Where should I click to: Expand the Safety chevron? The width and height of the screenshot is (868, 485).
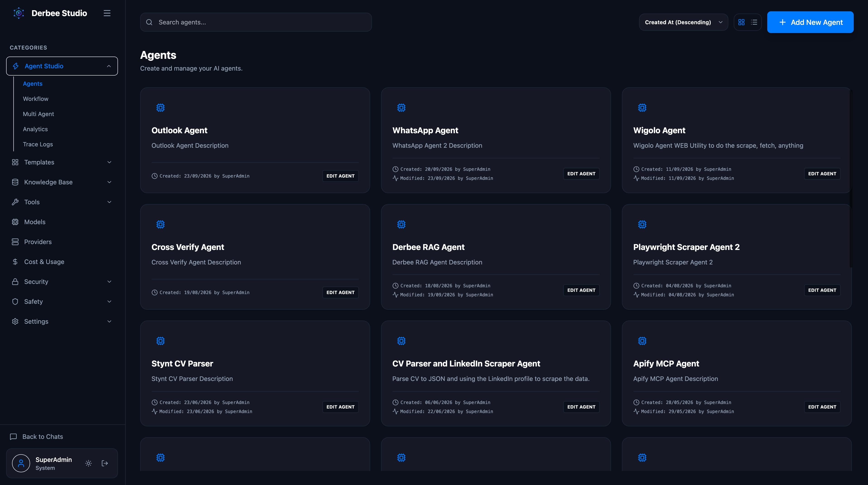click(x=109, y=302)
